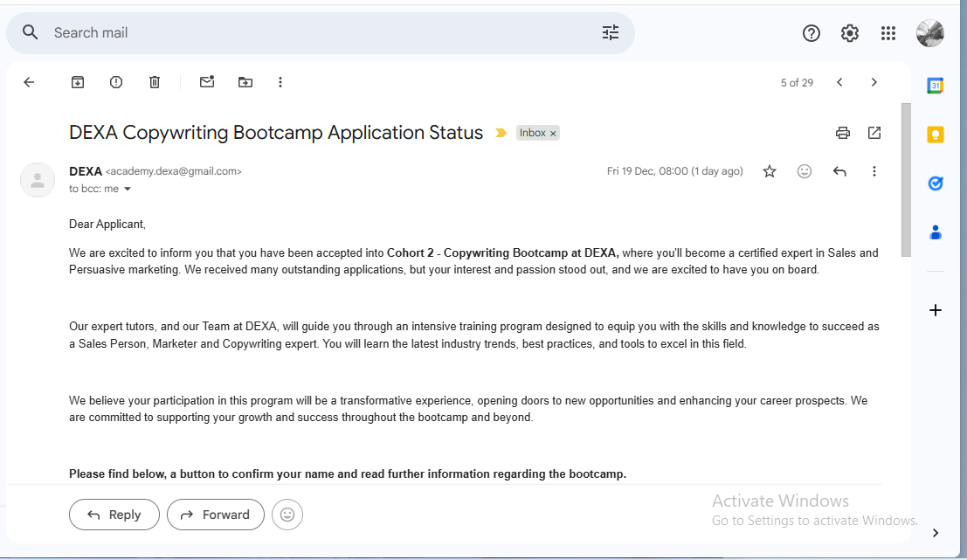Focus the Search mail field
Image resolution: width=967 pixels, height=560 pixels.
coord(321,32)
